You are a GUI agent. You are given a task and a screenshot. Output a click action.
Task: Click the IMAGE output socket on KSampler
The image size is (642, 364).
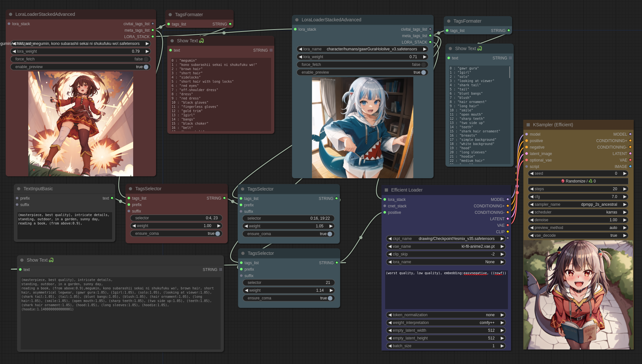(x=630, y=166)
